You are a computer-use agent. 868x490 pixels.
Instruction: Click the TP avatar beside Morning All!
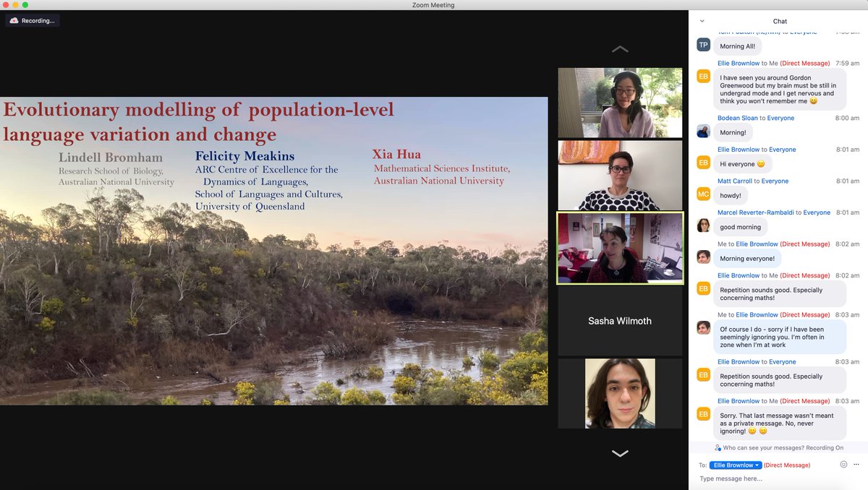(703, 45)
